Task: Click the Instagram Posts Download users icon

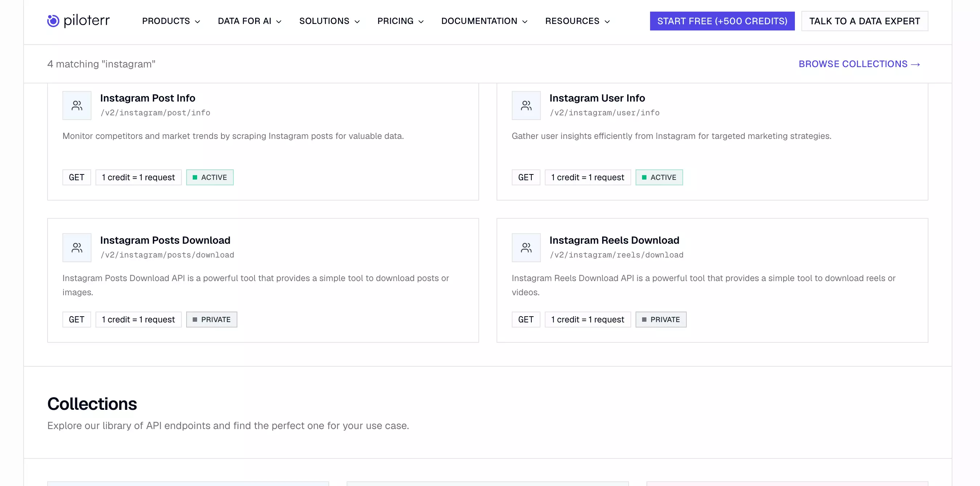Action: point(77,248)
